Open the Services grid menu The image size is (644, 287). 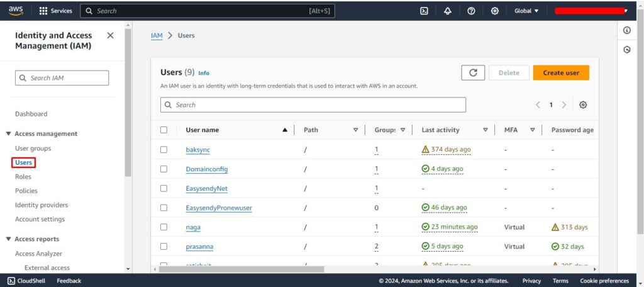(x=55, y=11)
